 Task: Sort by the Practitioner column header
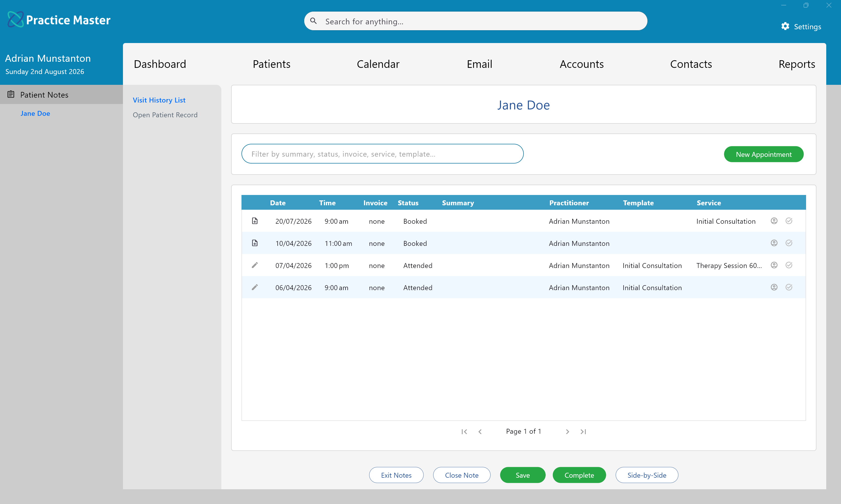point(569,203)
